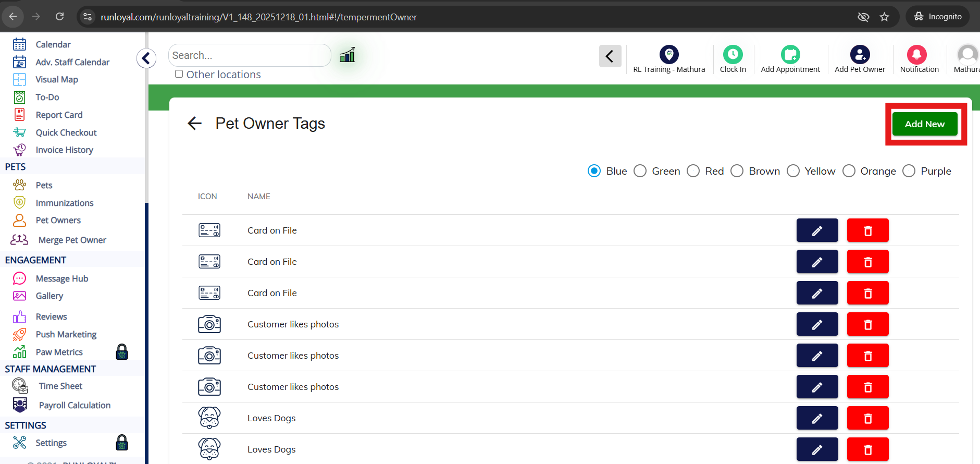
Task: Bookmark this page with star icon
Action: coord(884,17)
